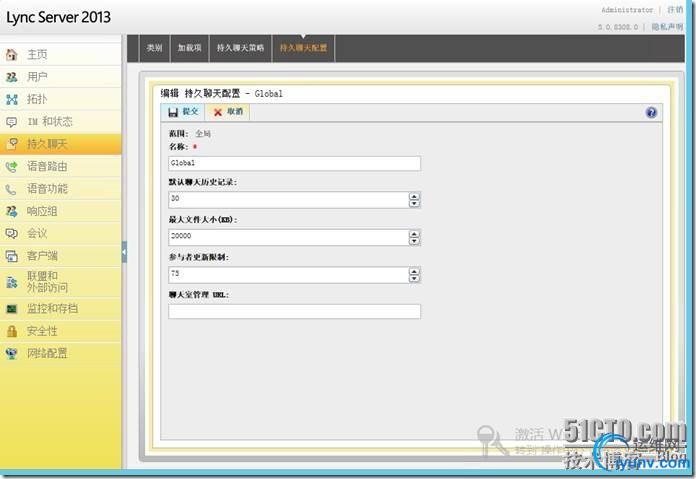Image resolution: width=696 pixels, height=479 pixels.
Task: Click the 提交 commit button
Action: point(183,112)
